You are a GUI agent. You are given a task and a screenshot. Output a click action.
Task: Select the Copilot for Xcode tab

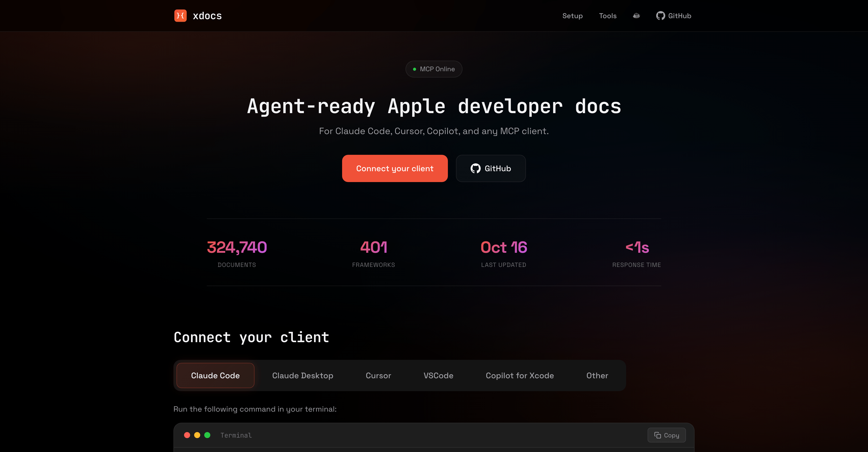pos(520,375)
